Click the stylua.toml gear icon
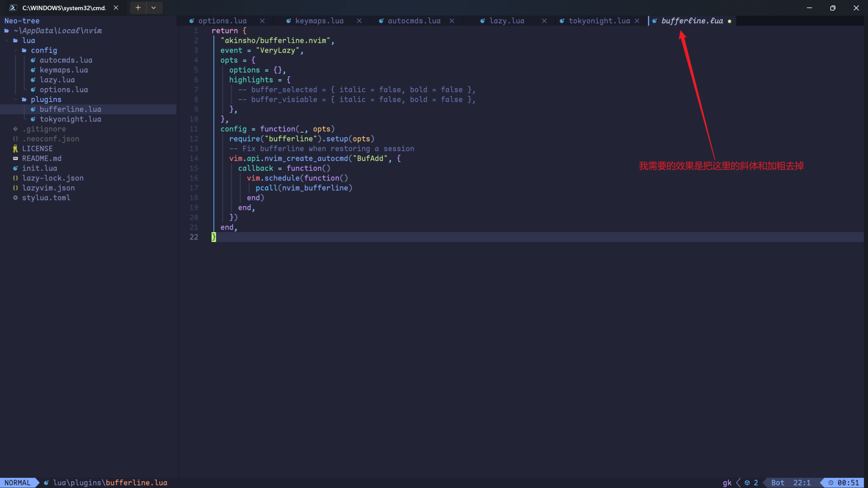 click(15, 197)
